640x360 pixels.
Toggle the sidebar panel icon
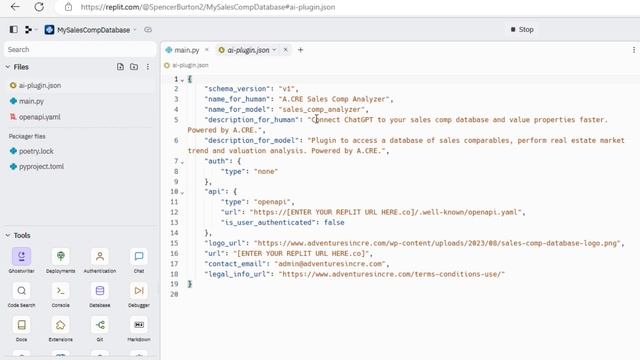tap(13, 29)
